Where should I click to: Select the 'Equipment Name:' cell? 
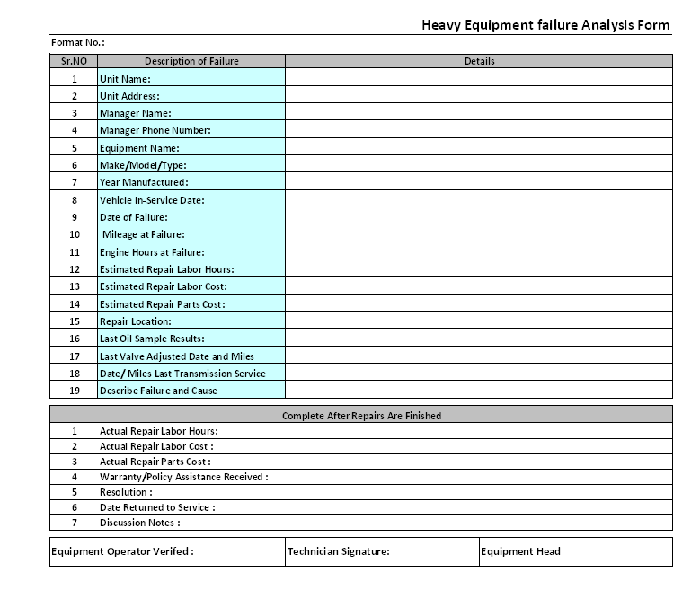(x=191, y=146)
